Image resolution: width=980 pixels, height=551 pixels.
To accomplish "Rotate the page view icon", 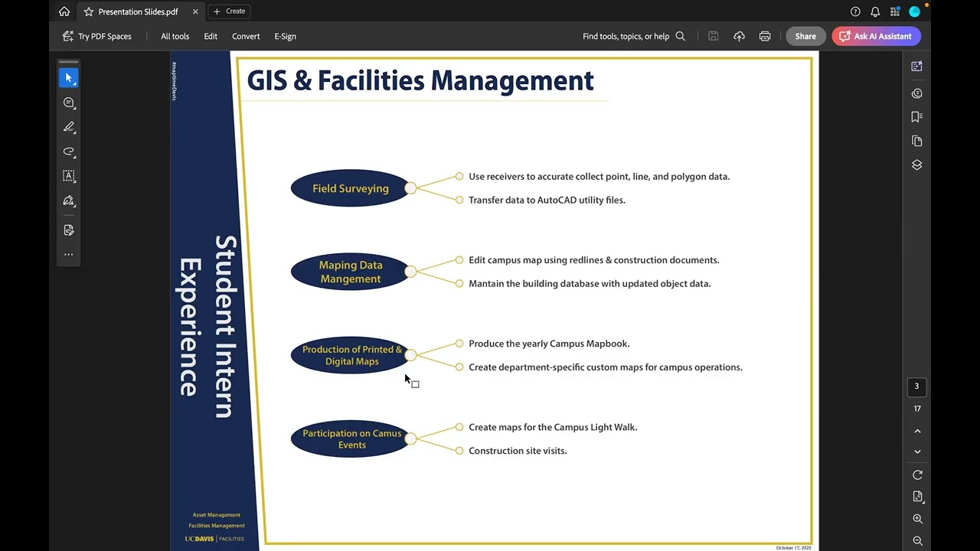I will (x=917, y=475).
